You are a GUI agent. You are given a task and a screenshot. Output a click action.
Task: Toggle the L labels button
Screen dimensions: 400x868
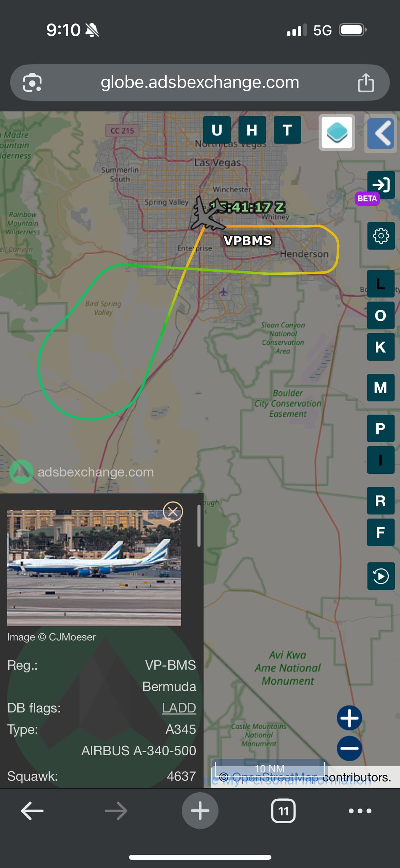coord(381,284)
